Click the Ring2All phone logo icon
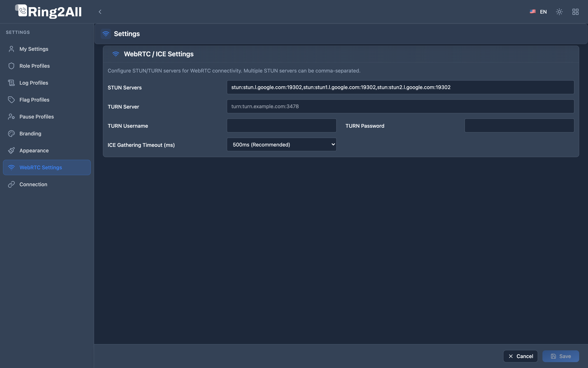 point(21,10)
